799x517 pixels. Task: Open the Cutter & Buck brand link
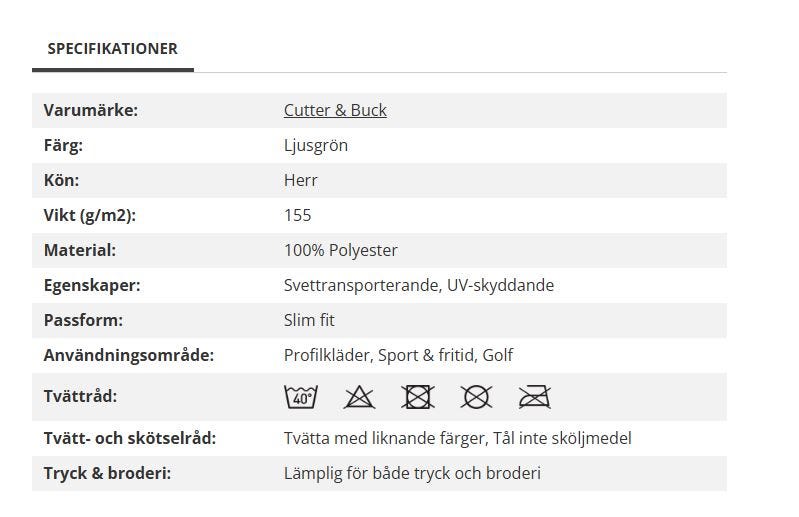pos(335,110)
